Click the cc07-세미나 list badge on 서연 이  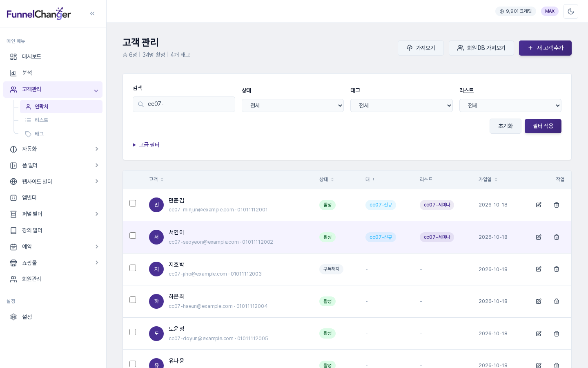click(x=437, y=237)
